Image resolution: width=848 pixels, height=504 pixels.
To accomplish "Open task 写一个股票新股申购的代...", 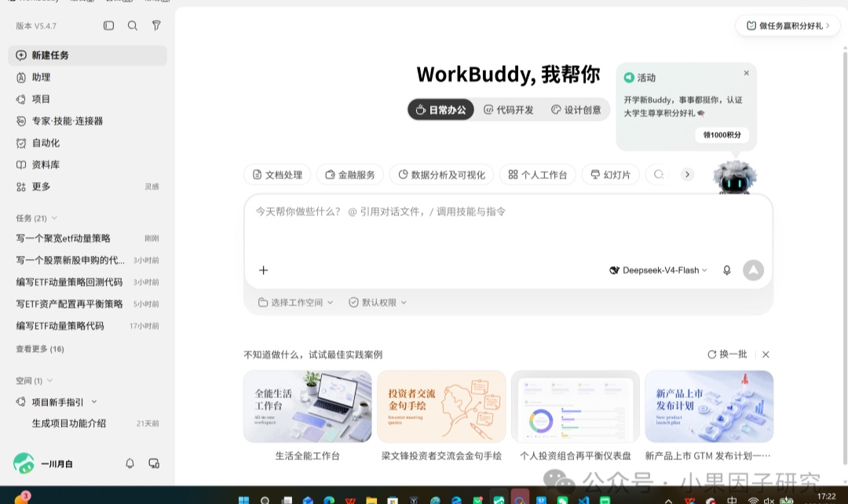I will click(87, 260).
